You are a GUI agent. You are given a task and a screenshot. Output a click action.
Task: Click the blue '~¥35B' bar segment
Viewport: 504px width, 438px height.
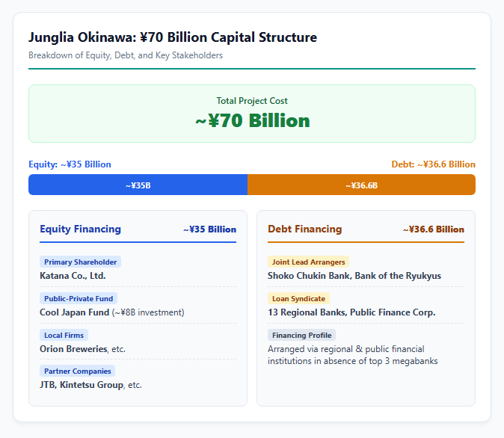[138, 185]
